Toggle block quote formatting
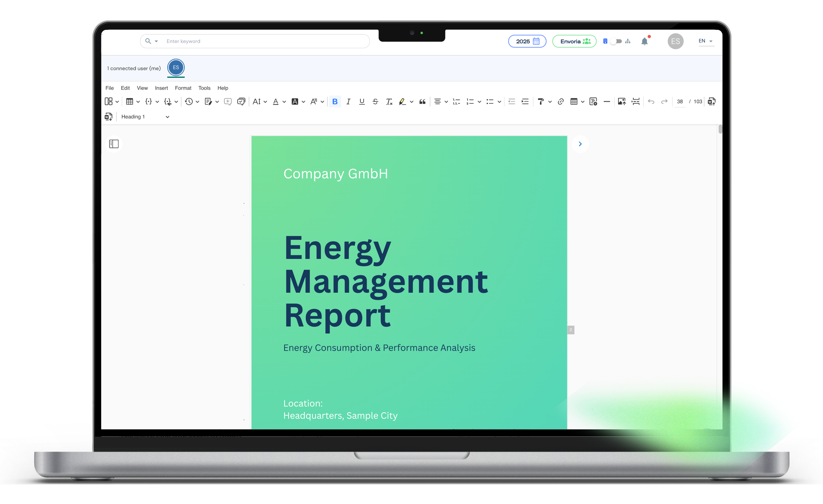The height and width of the screenshot is (504, 823). (x=422, y=102)
